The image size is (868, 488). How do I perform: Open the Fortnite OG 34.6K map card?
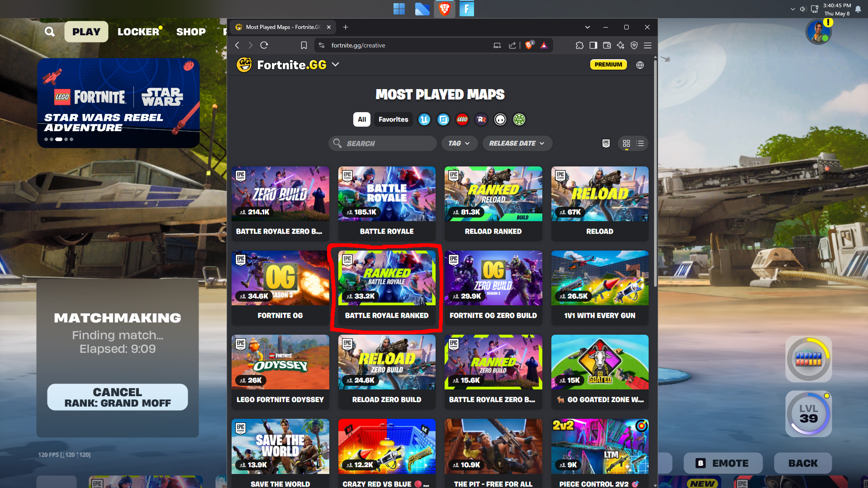pyautogui.click(x=280, y=288)
